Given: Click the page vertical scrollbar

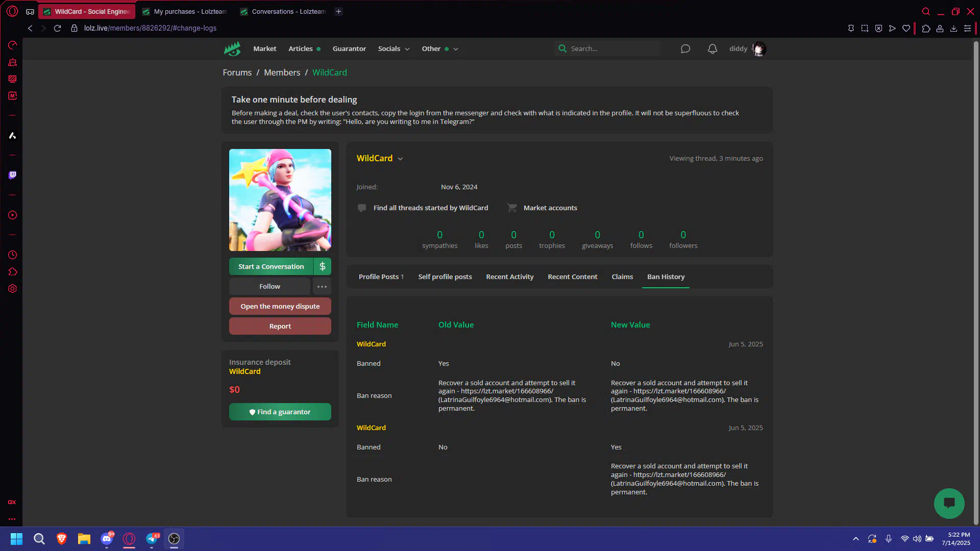Looking at the screenshot, I should click(x=976, y=283).
